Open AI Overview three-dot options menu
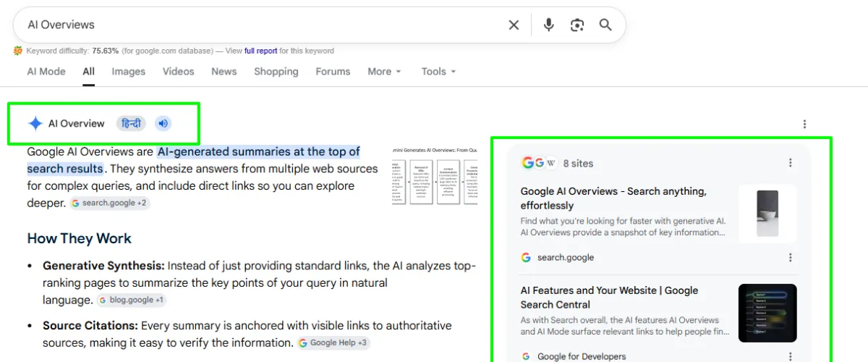 pos(804,124)
